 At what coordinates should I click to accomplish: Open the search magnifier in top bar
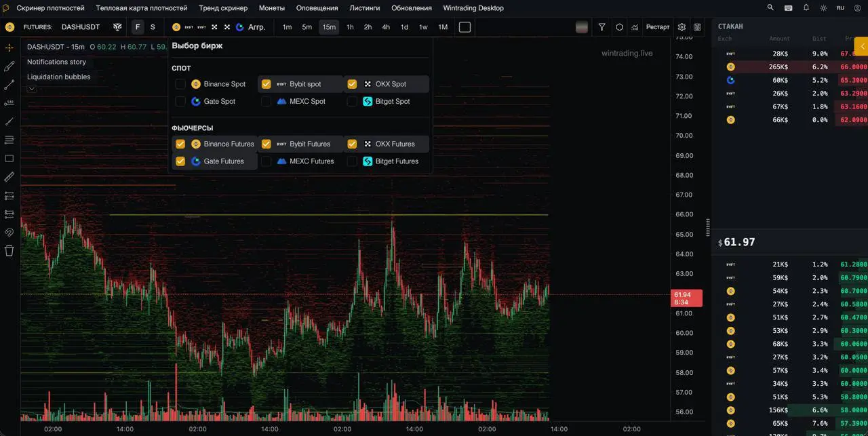(x=770, y=7)
